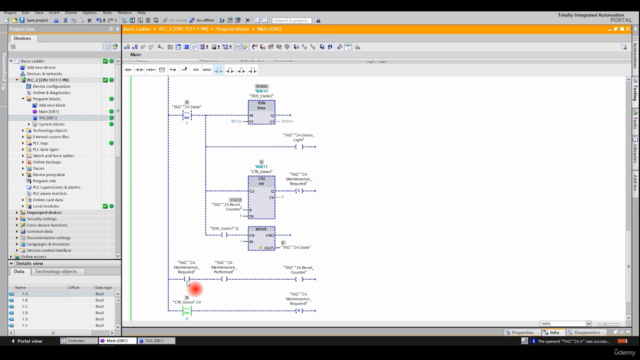
Task: Click the coil assignment icon in favorites
Action: pos(150,70)
